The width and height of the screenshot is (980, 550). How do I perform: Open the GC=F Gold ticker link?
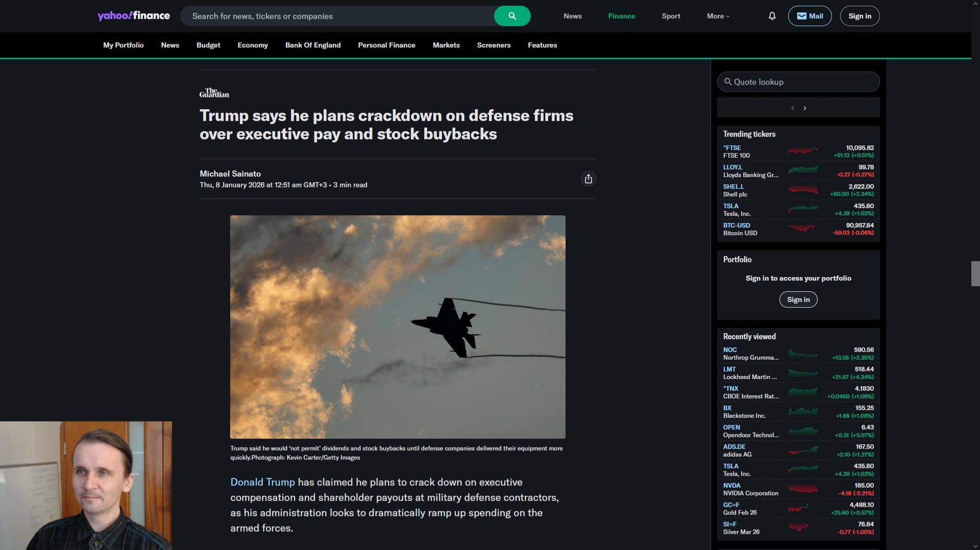731,505
